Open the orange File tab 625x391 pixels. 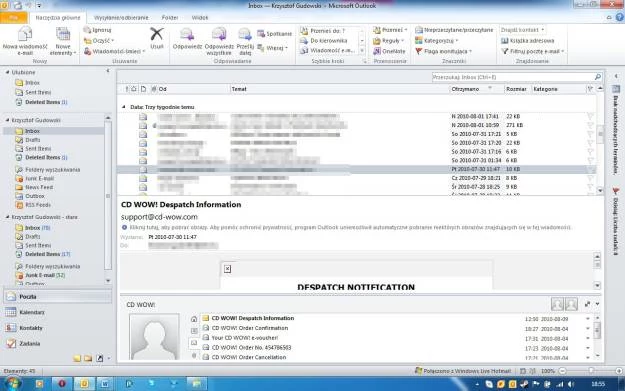pyautogui.click(x=14, y=18)
